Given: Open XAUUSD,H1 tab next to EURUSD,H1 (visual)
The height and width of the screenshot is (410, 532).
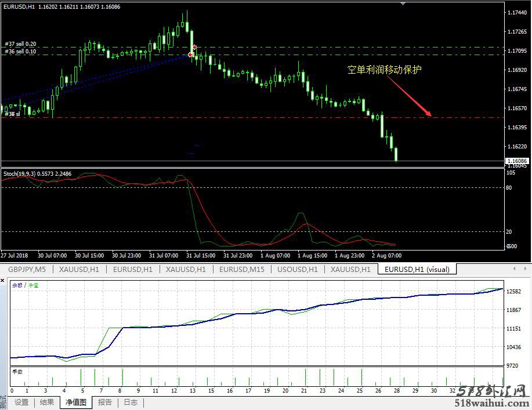Looking at the screenshot, I should tap(350, 269).
